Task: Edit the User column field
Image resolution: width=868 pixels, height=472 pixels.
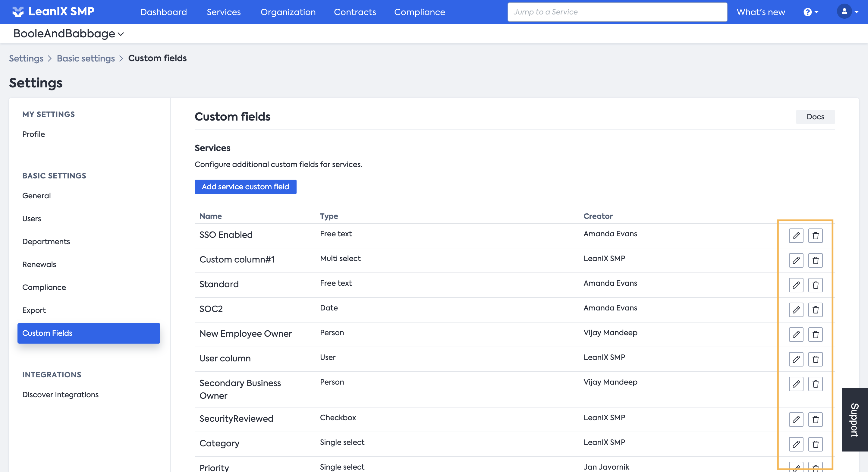Action: coord(796,359)
